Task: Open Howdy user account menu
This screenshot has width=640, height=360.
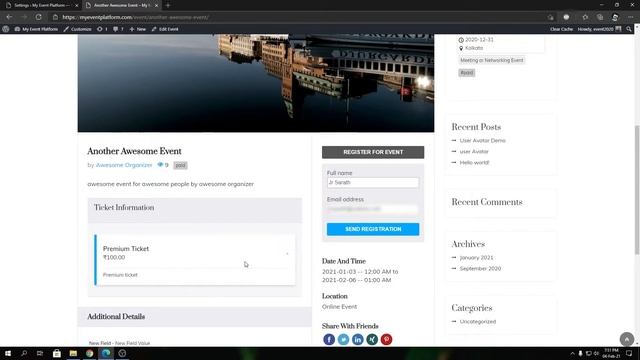Action: click(599, 29)
